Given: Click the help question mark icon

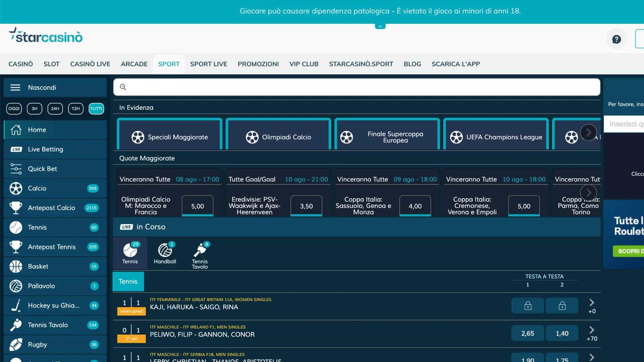Looking at the screenshot, I should (x=616, y=39).
